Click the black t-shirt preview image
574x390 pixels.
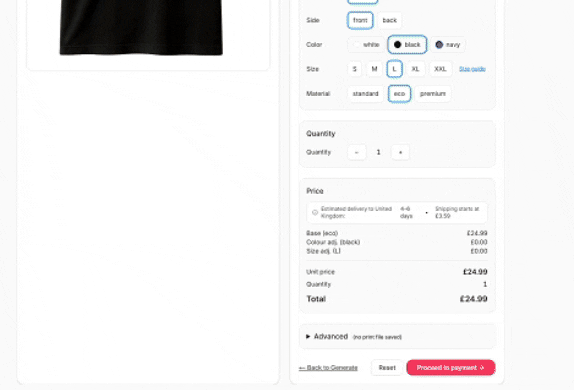[x=141, y=27]
